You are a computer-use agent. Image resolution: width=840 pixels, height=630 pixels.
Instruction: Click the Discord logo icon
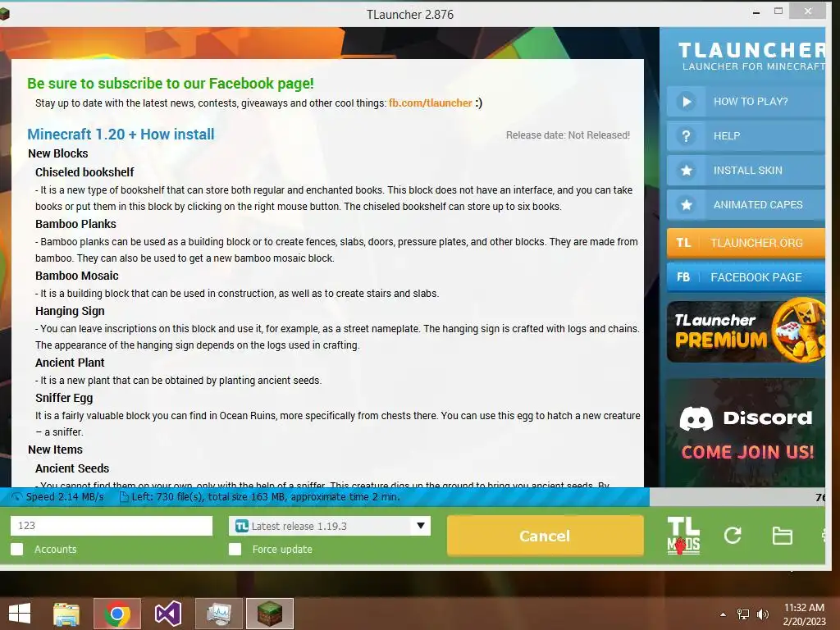pyautogui.click(x=696, y=418)
